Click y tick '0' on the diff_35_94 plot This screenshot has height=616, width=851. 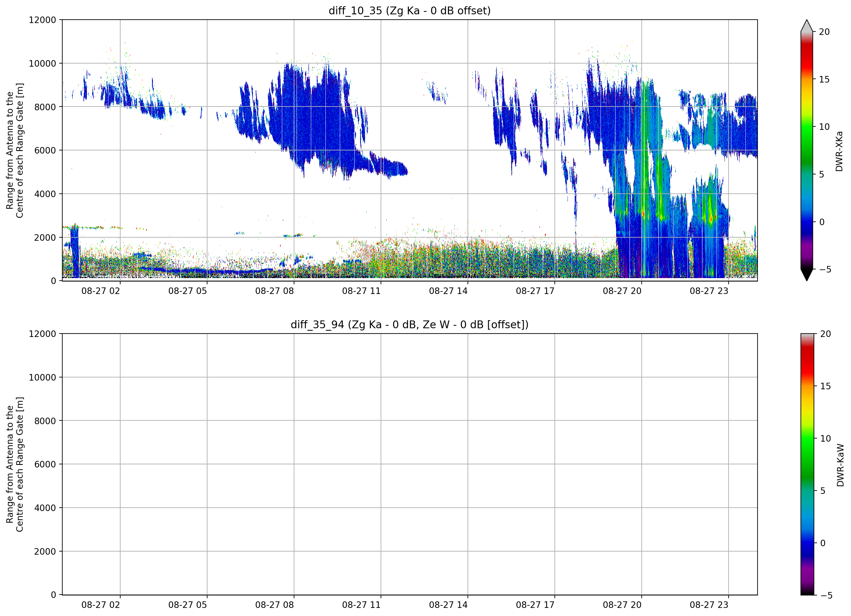coord(54,595)
